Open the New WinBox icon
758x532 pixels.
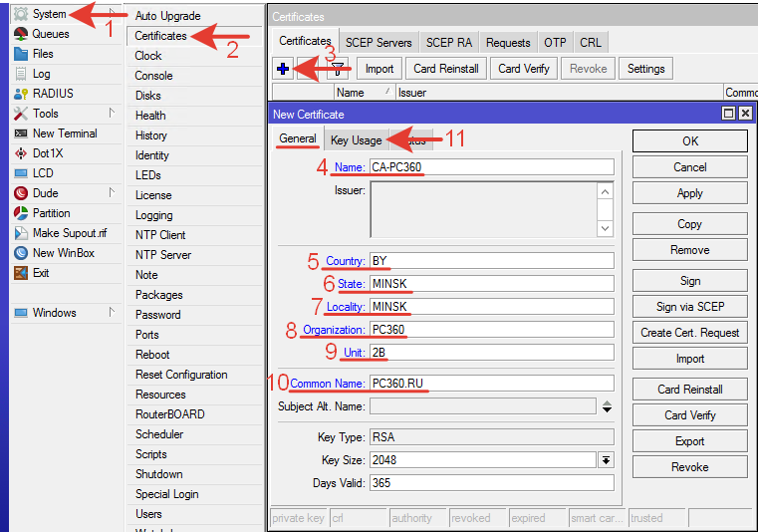21,253
